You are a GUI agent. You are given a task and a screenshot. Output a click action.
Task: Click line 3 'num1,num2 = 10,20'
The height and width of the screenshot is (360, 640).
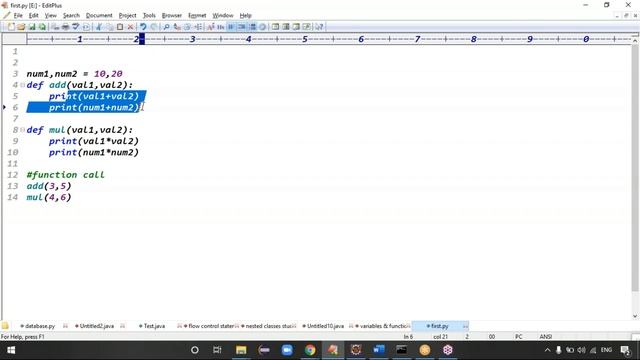coord(74,74)
